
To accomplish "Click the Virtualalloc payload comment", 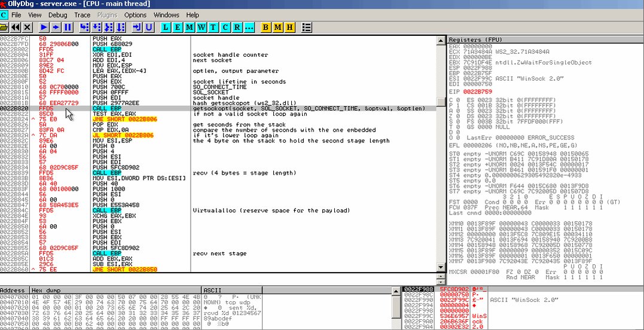I will (x=271, y=210).
